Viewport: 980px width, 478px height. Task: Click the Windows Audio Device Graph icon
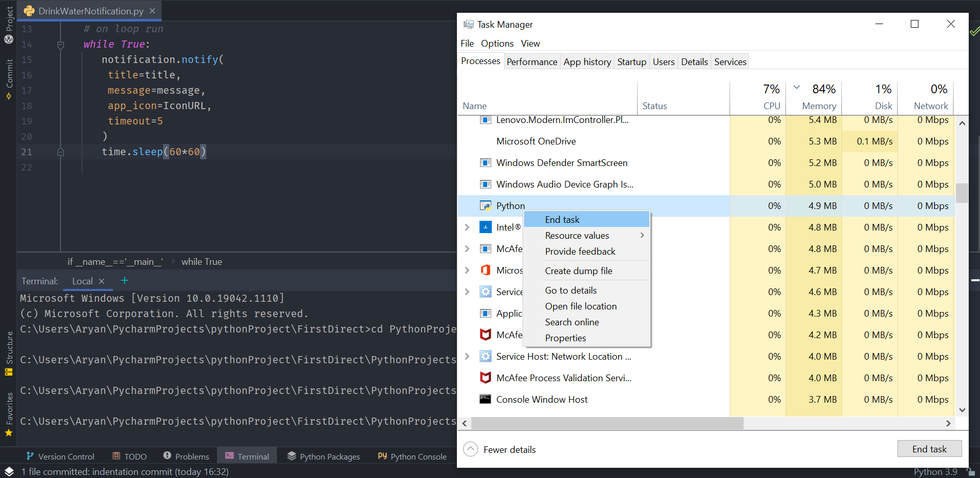click(x=485, y=184)
